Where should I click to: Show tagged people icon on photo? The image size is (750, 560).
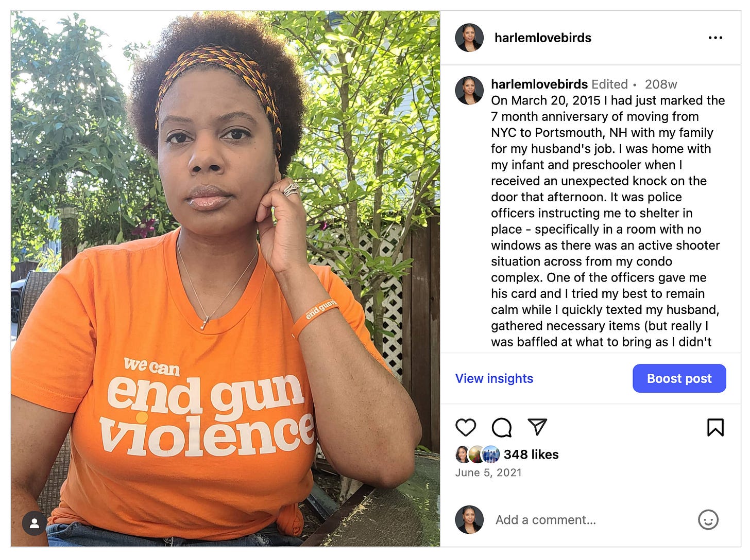tap(35, 523)
